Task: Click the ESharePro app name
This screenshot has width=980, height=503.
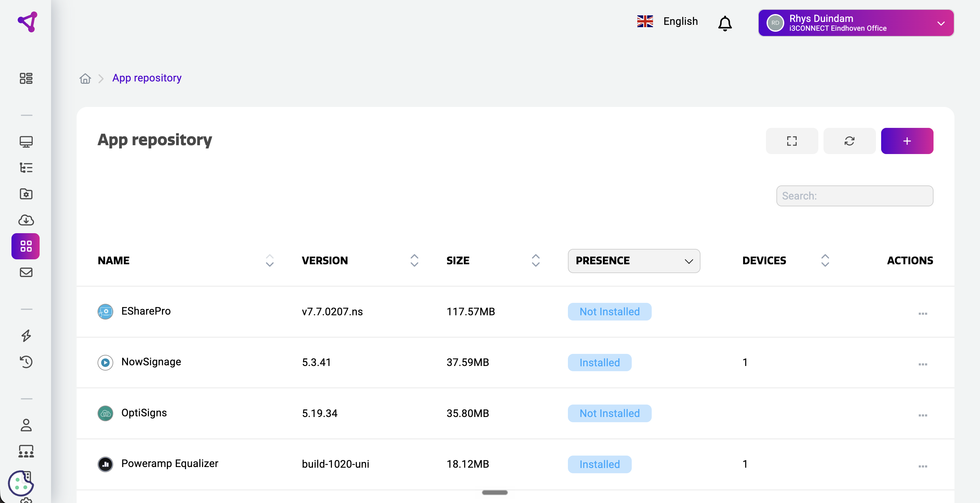Action: pyautogui.click(x=146, y=311)
